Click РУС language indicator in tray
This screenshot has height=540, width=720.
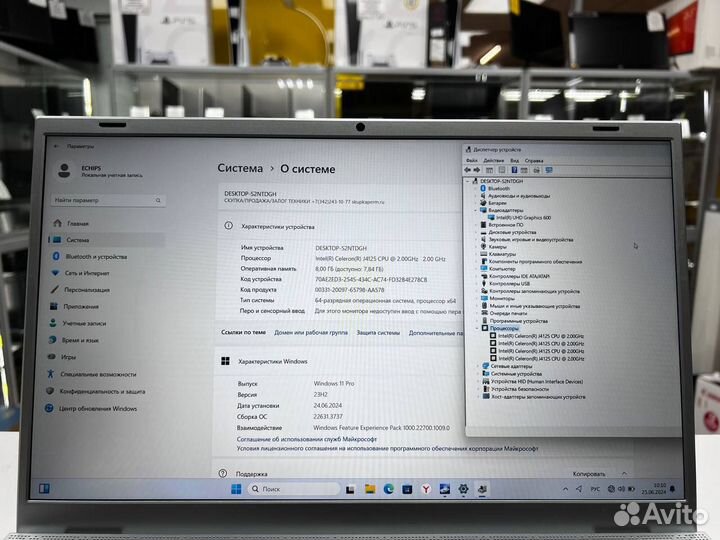pyautogui.click(x=595, y=489)
